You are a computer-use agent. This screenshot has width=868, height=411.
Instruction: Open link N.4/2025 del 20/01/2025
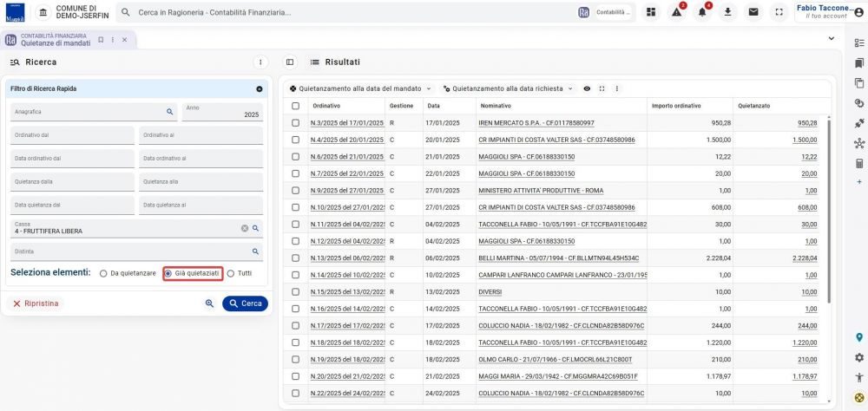click(347, 140)
